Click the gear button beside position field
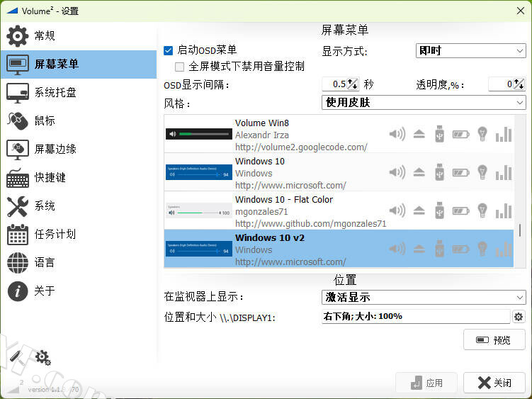The height and width of the screenshot is (399, 532). [x=519, y=317]
